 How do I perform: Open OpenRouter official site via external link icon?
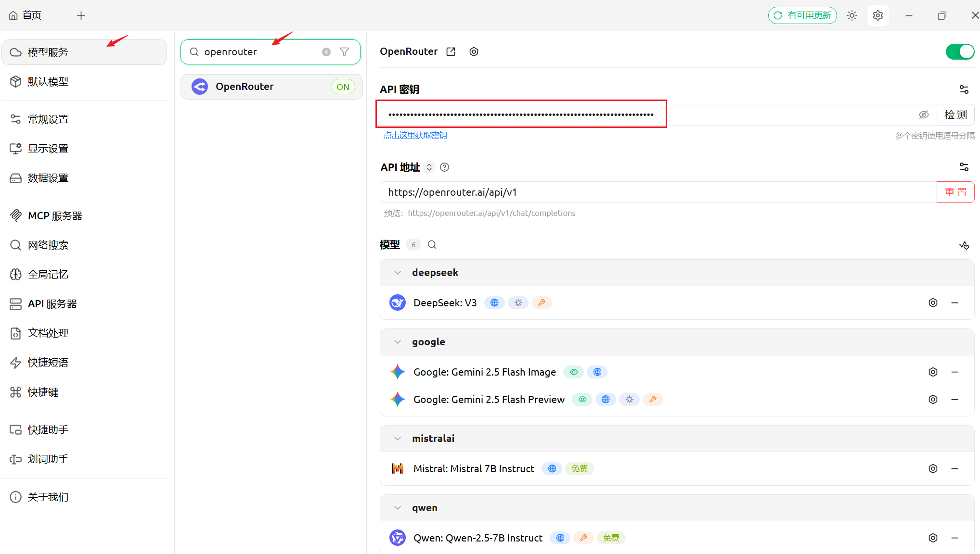tap(451, 52)
